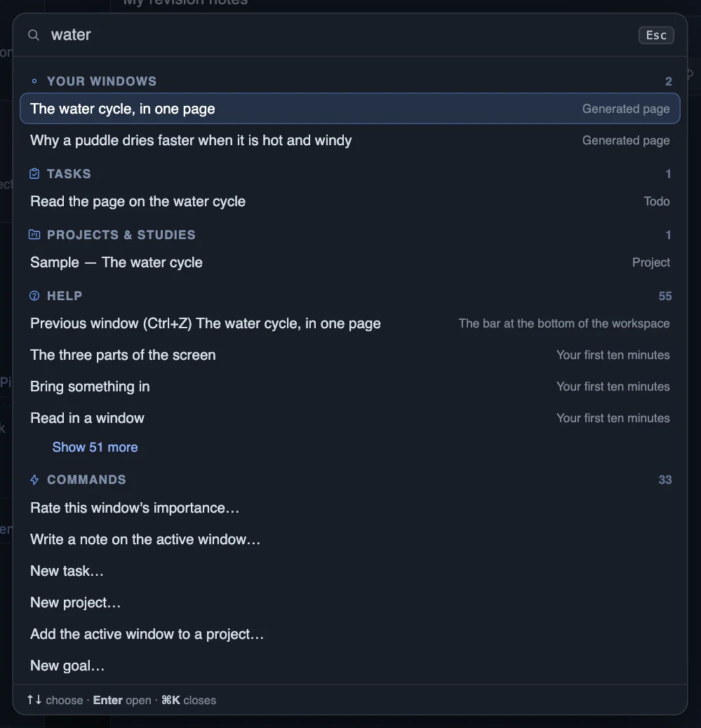Screen dimensions: 701x728
Task: Open The water cycle, in one page
Action: (x=350, y=109)
